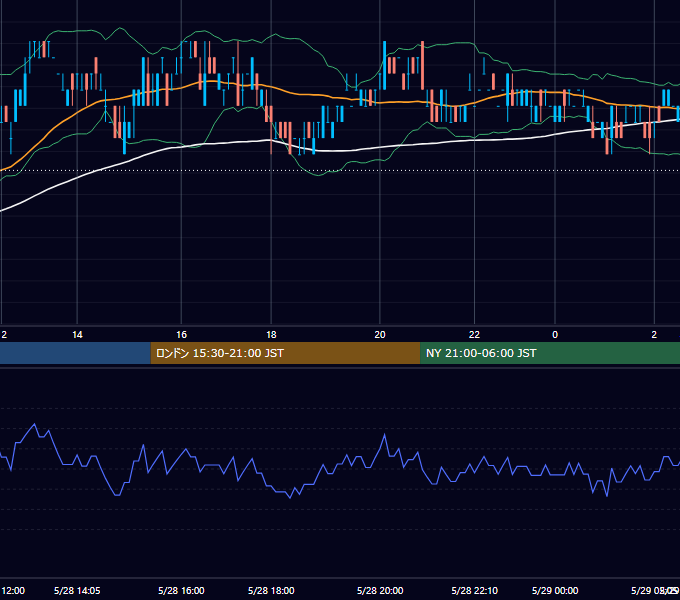Click the "5/28 18:00" date label
This screenshot has width=680, height=600.
tap(271, 590)
